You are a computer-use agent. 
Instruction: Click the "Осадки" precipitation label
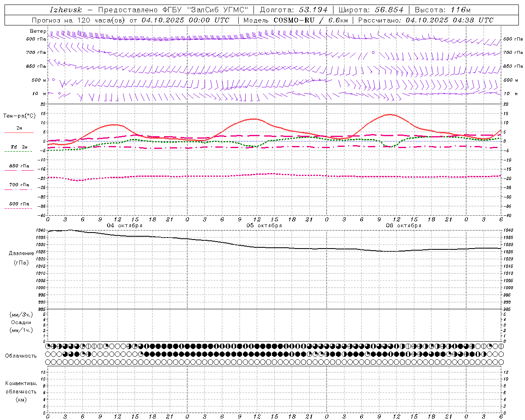click(21, 322)
